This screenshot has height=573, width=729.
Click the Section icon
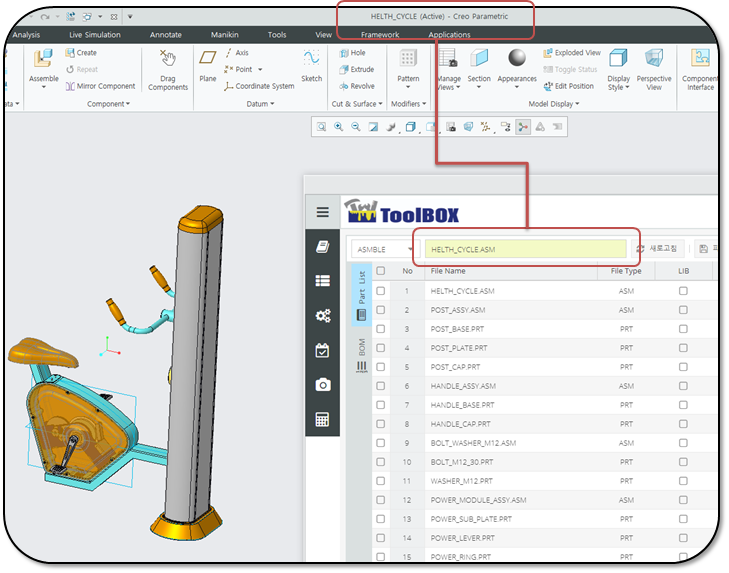[x=479, y=59]
